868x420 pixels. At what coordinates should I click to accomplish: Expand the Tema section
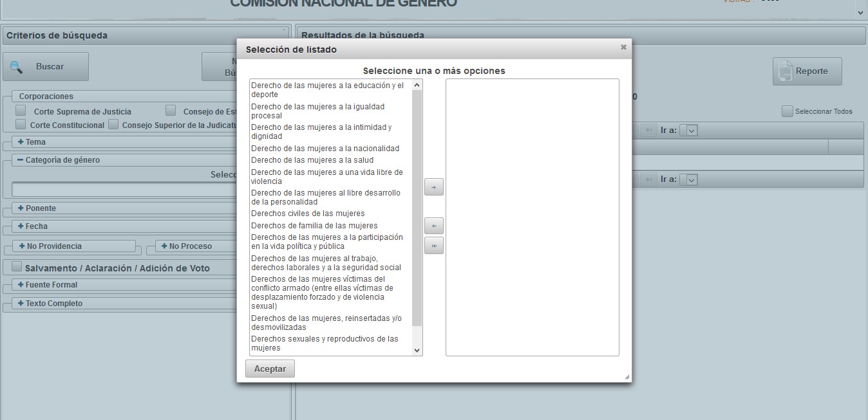[x=21, y=142]
